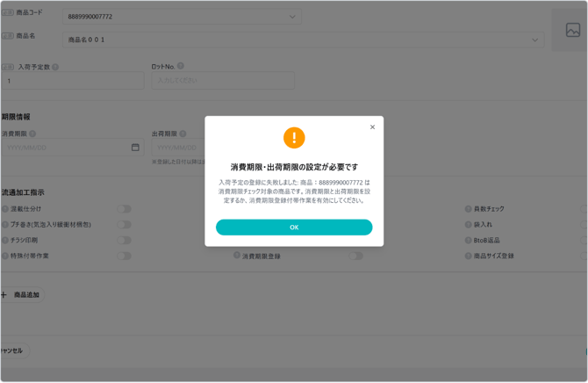Click the 商品追加 button

pos(22,295)
